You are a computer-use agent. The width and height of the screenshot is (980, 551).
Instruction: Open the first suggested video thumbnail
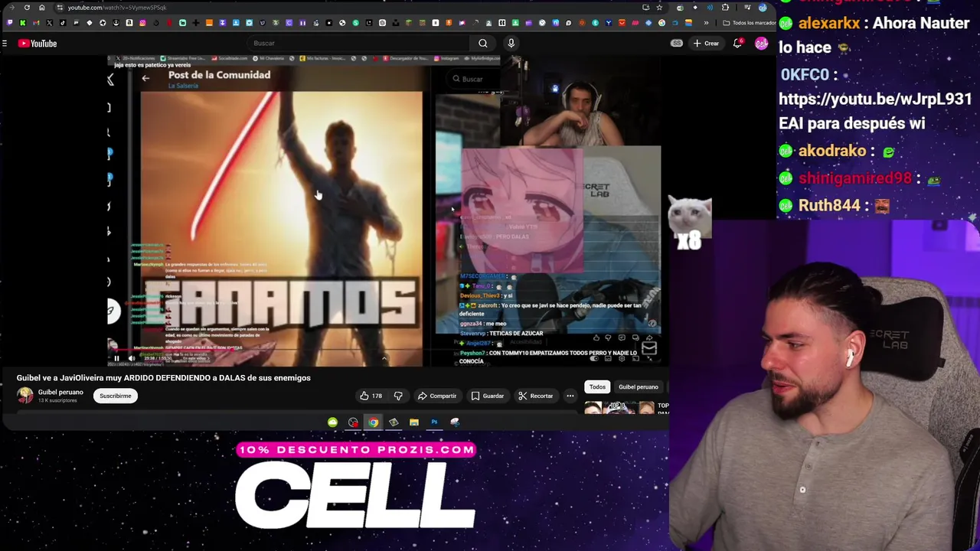coord(620,409)
